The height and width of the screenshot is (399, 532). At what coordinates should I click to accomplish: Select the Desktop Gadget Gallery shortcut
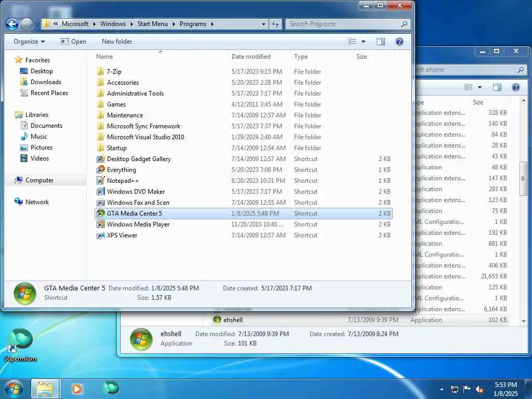(x=139, y=159)
